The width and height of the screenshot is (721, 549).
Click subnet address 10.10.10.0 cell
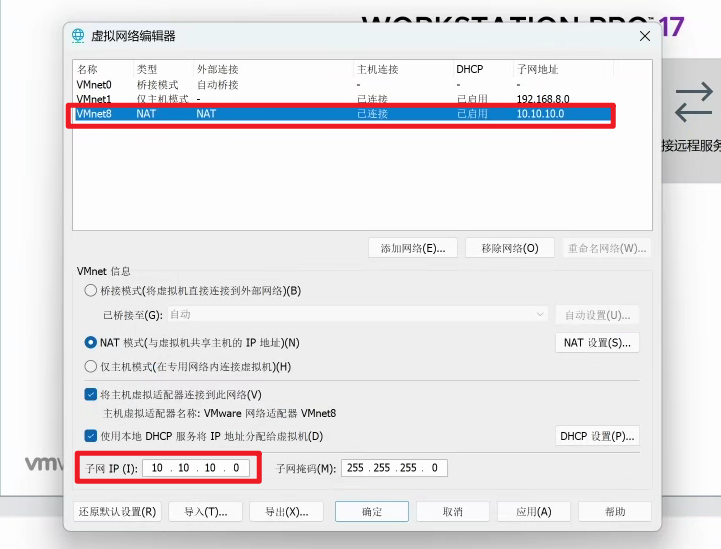[x=540, y=114]
